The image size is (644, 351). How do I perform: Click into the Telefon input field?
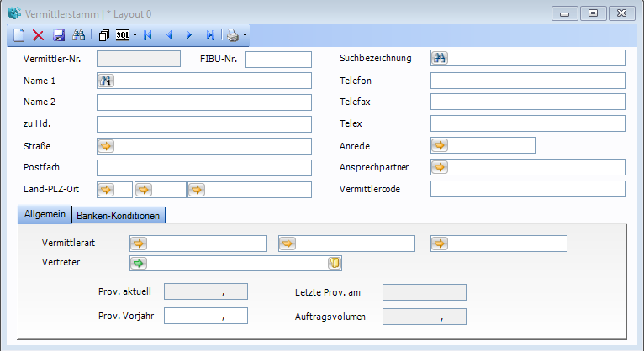click(x=527, y=81)
